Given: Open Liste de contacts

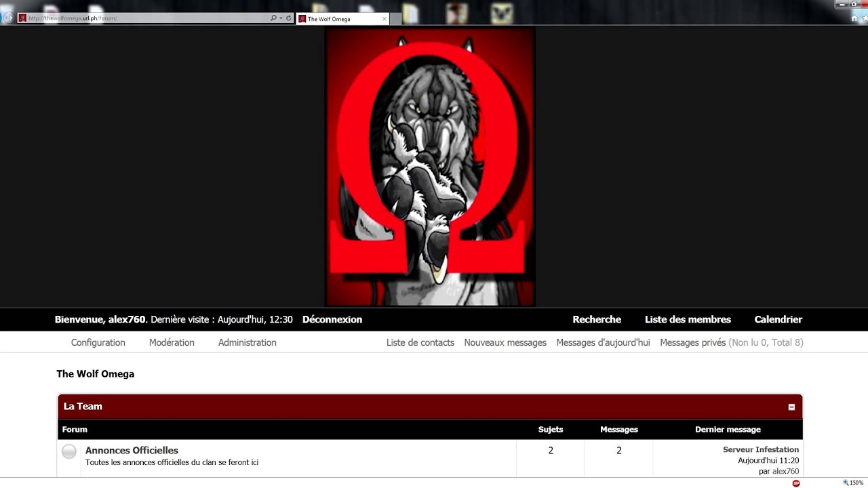Looking at the screenshot, I should (420, 343).
